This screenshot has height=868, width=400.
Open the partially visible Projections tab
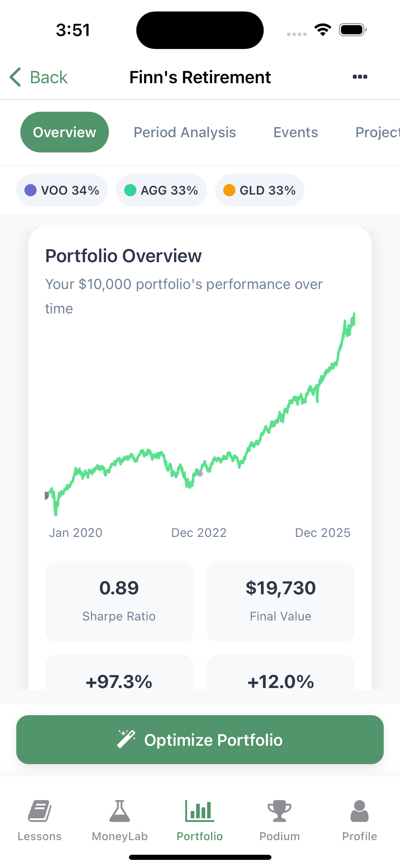(377, 132)
